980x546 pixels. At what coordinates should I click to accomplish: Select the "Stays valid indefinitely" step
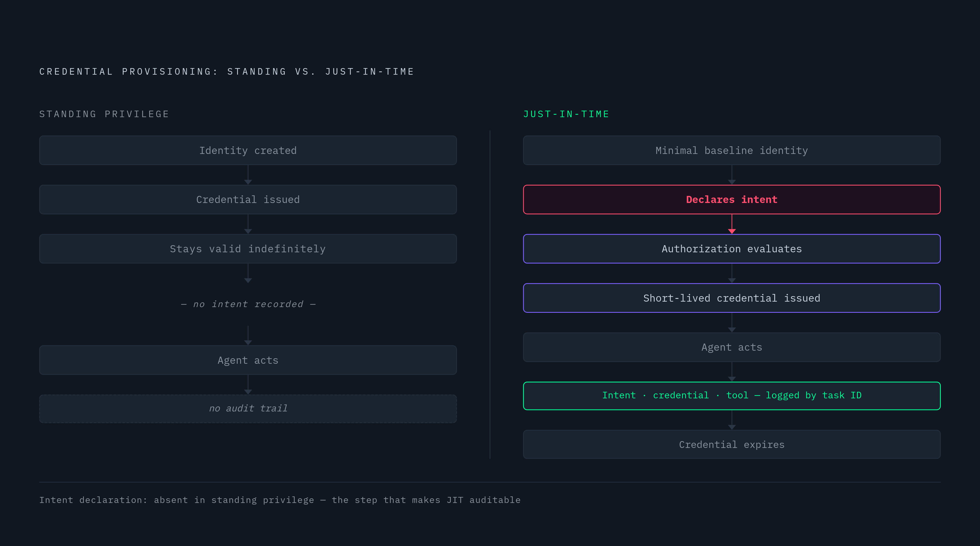248,249
